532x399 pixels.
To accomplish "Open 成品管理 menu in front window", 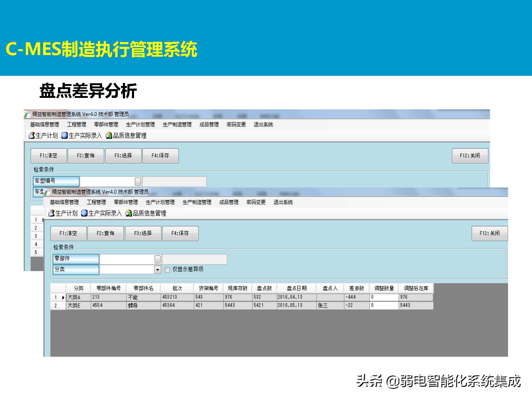I will 229,202.
